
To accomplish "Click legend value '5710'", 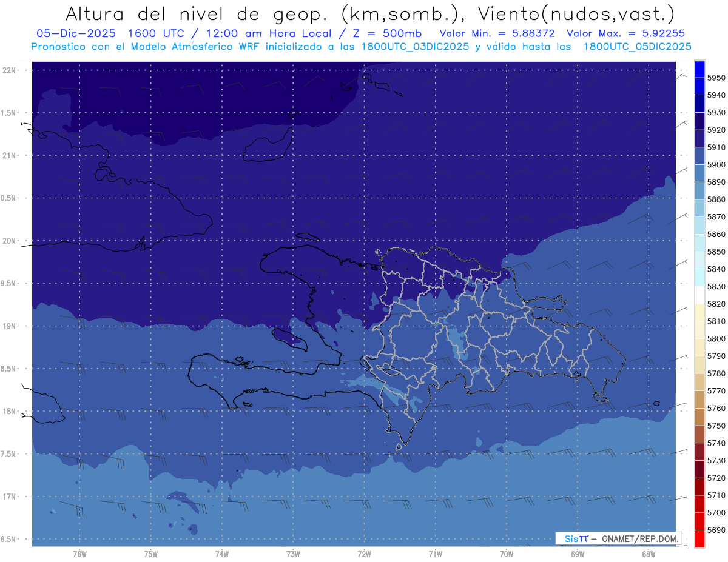I will [x=716, y=495].
